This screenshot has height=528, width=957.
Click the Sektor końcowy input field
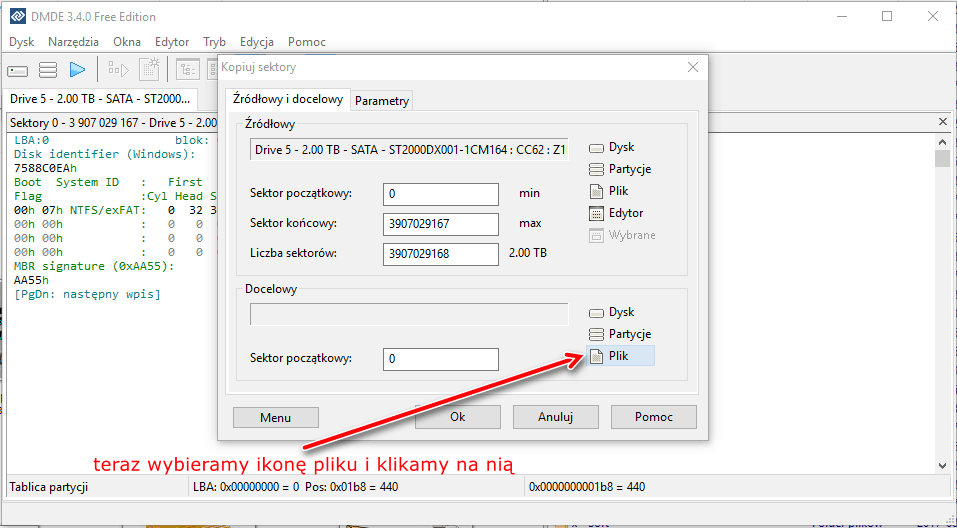tap(440, 224)
